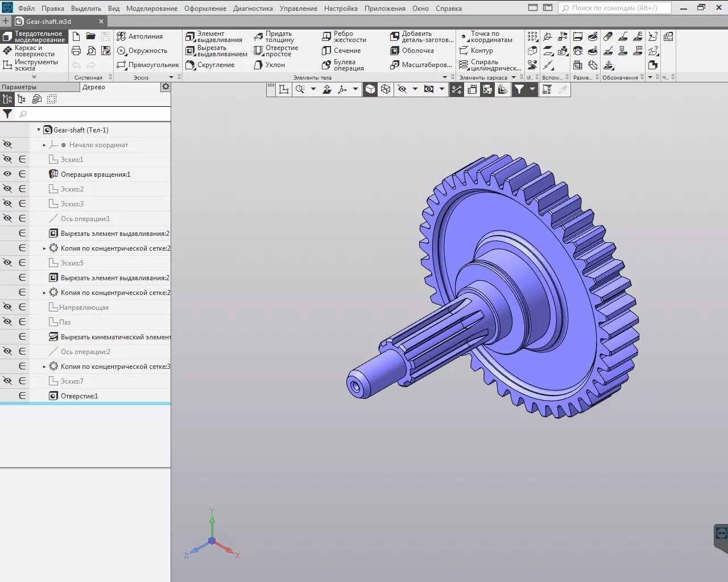The height and width of the screenshot is (582, 728).
Task: Toggle visibility eye of Эскиз:1
Action: 7,160
